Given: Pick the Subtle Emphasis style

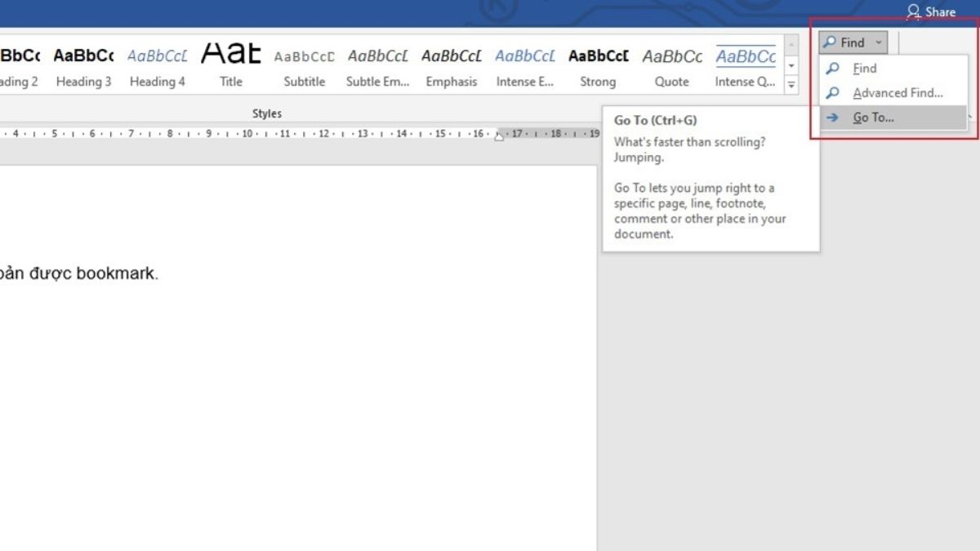Looking at the screenshot, I should coord(377,67).
